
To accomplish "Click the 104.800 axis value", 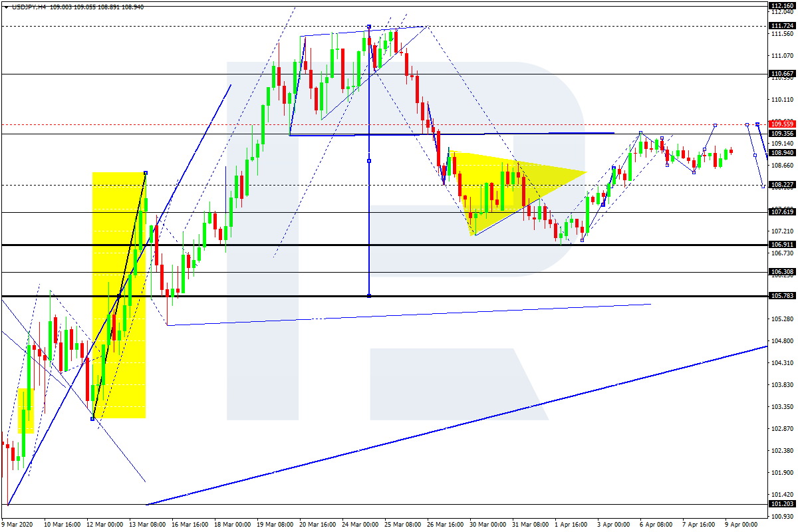I will coord(782,341).
